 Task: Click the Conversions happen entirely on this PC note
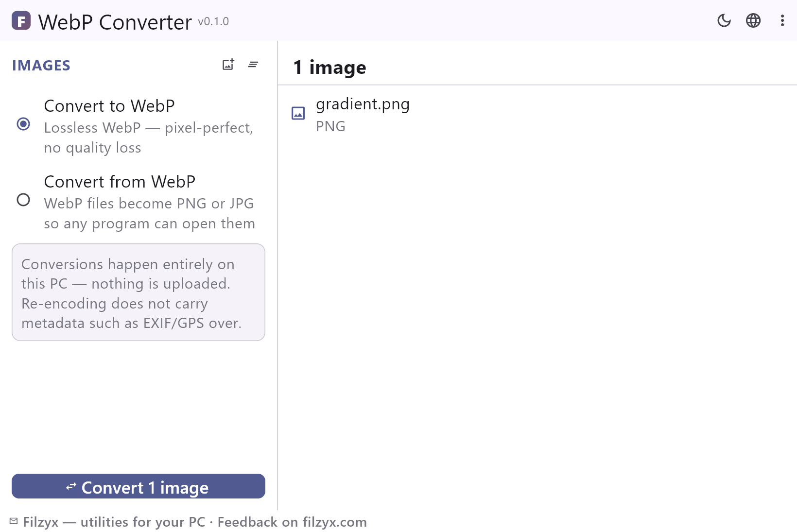click(139, 292)
